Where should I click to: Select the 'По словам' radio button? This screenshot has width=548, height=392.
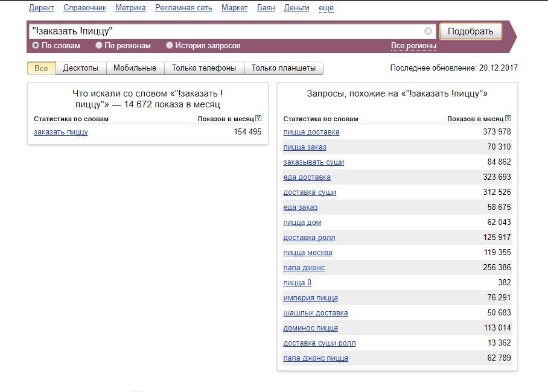tap(35, 45)
